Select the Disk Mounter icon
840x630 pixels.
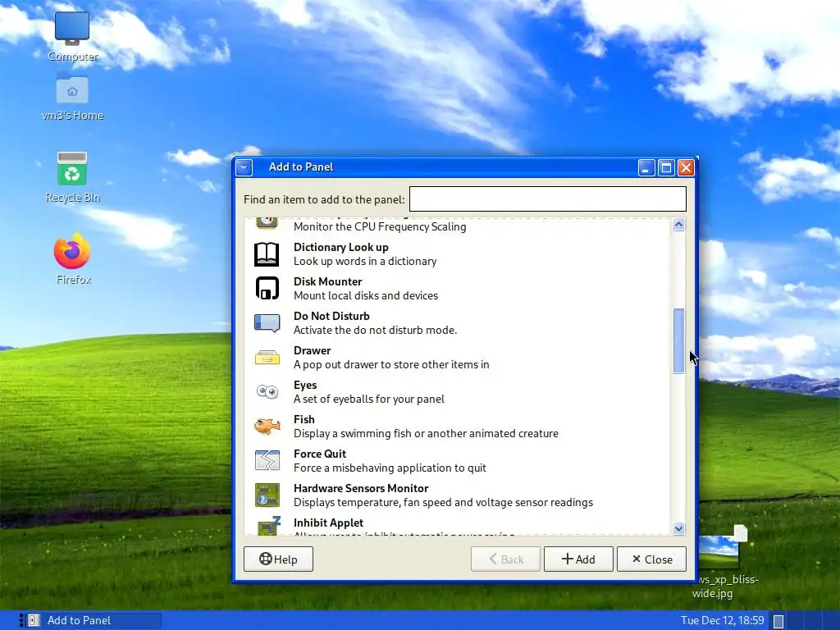pyautogui.click(x=267, y=288)
